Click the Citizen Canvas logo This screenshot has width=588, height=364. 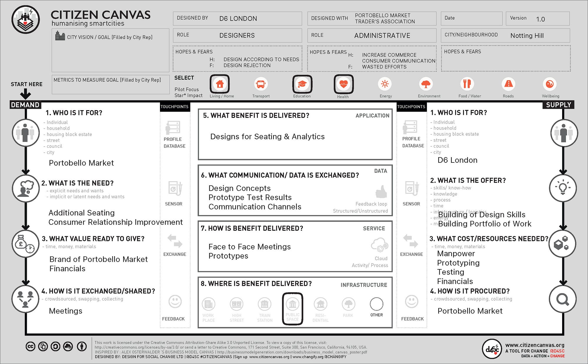pos(26,20)
